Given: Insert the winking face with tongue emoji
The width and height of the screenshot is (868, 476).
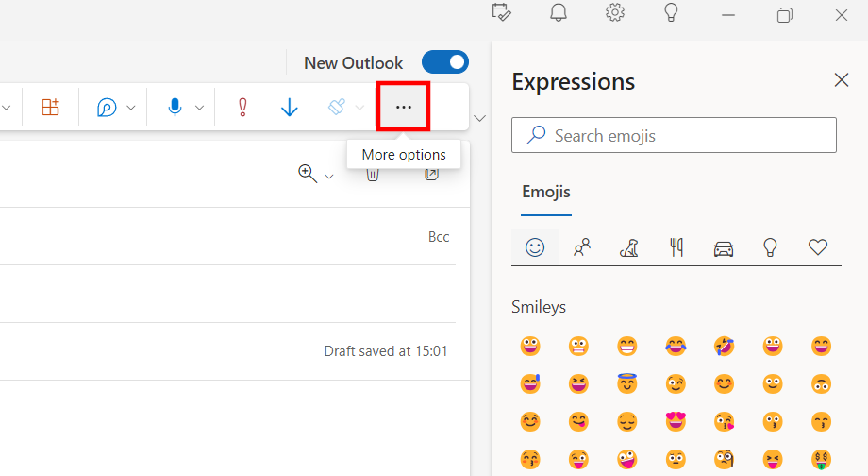Looking at the screenshot, I should coord(578,459).
